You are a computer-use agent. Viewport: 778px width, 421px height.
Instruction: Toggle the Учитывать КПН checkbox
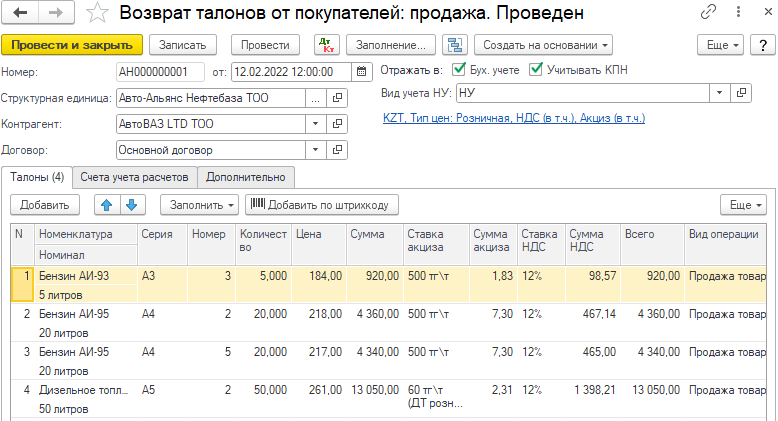(x=536, y=70)
